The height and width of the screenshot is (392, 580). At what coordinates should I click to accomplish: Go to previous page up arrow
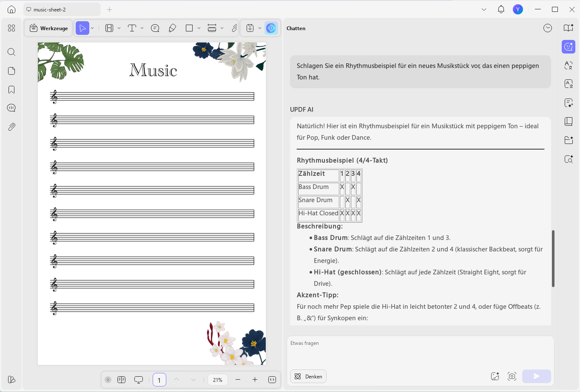pyautogui.click(x=176, y=380)
